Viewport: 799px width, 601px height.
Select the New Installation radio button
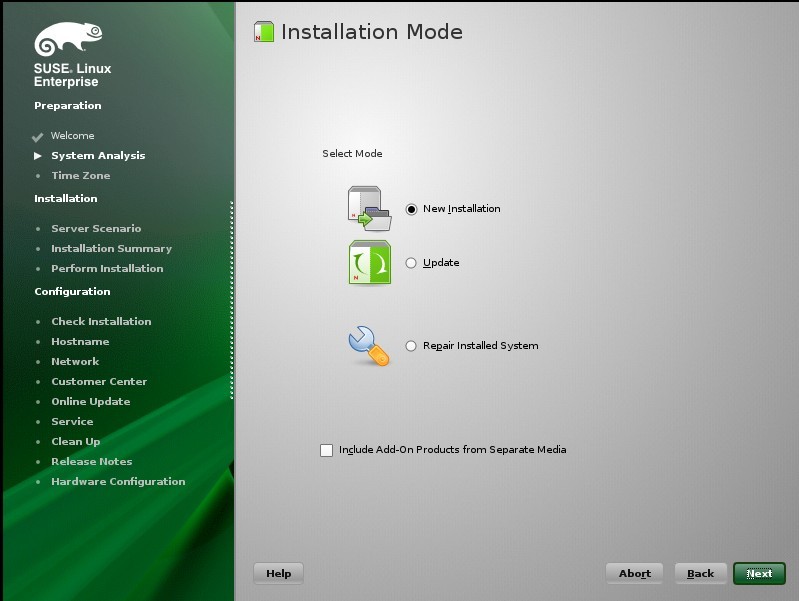click(411, 209)
